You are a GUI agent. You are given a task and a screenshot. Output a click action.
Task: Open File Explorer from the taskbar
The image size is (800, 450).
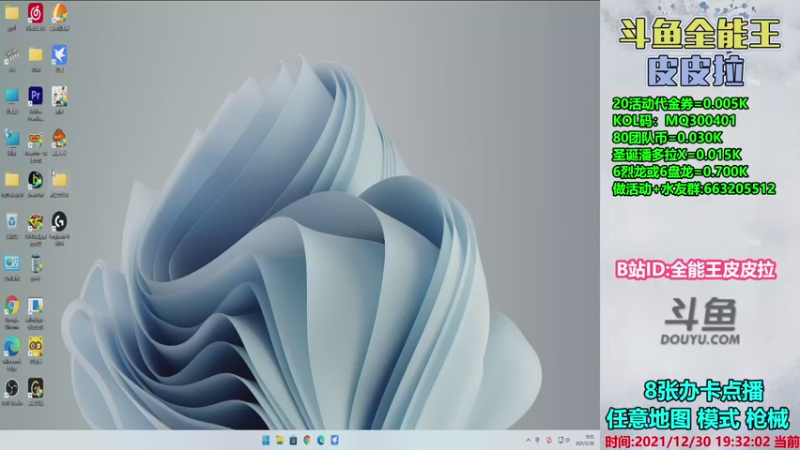(x=280, y=440)
